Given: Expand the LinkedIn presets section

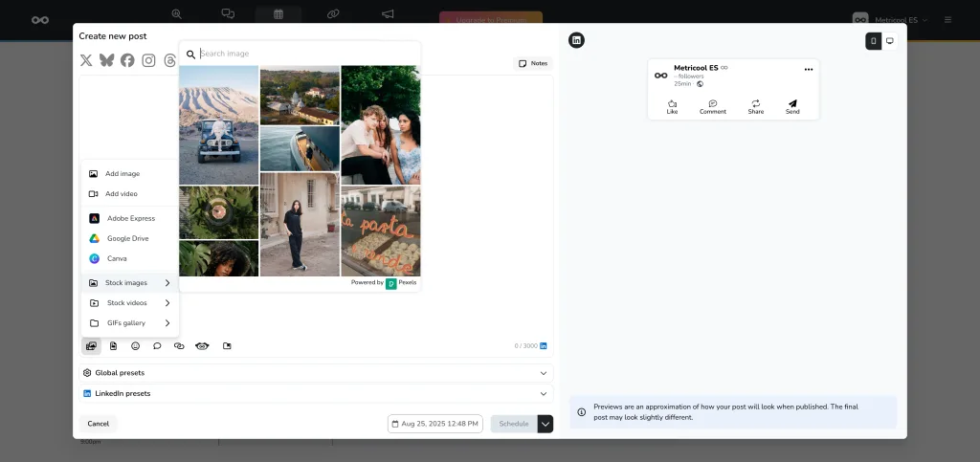Looking at the screenshot, I should point(316,393).
